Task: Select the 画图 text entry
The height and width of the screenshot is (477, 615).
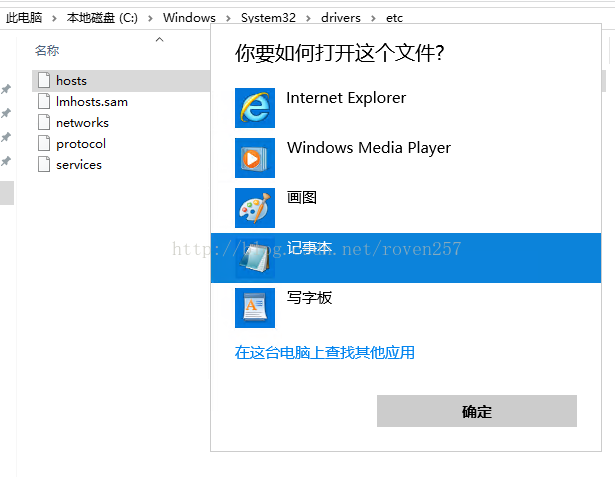Action: coord(301,197)
